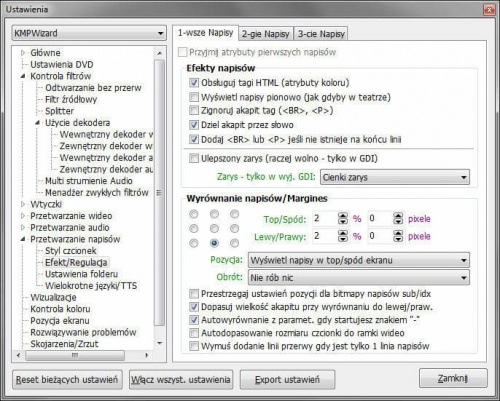Increase the Top/Spód pixele stepper value
Viewport: 500px width, 401px height.
pos(398,216)
